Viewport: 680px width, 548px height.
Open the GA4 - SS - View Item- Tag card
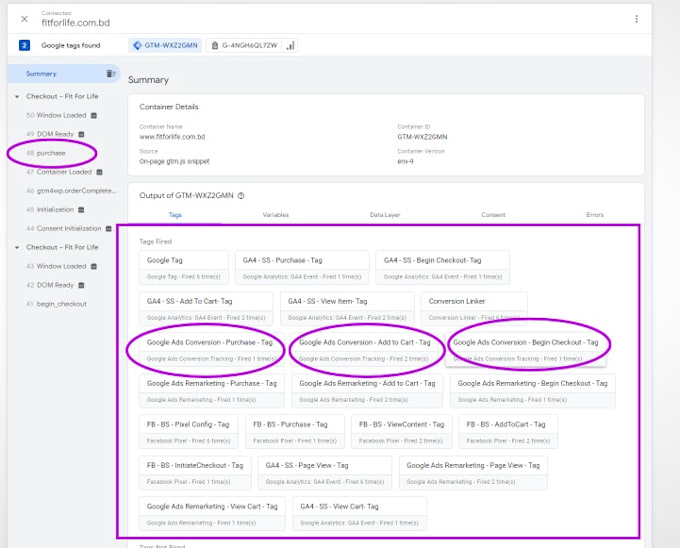click(x=347, y=309)
